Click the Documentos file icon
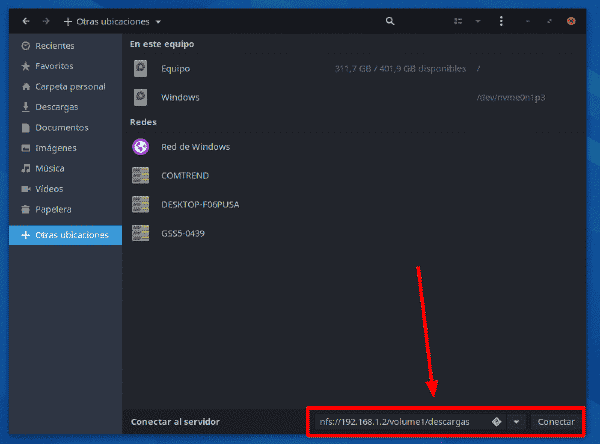Viewport: 600px width, 444px height. coord(26,128)
